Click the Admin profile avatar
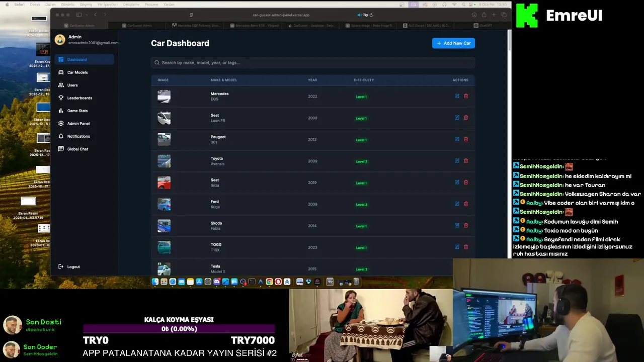 60,40
